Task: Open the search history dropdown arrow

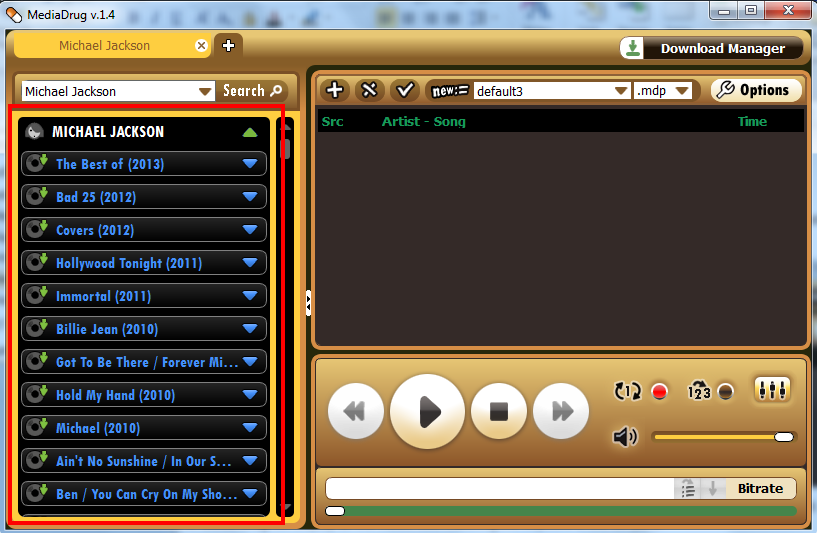Action: [x=205, y=92]
